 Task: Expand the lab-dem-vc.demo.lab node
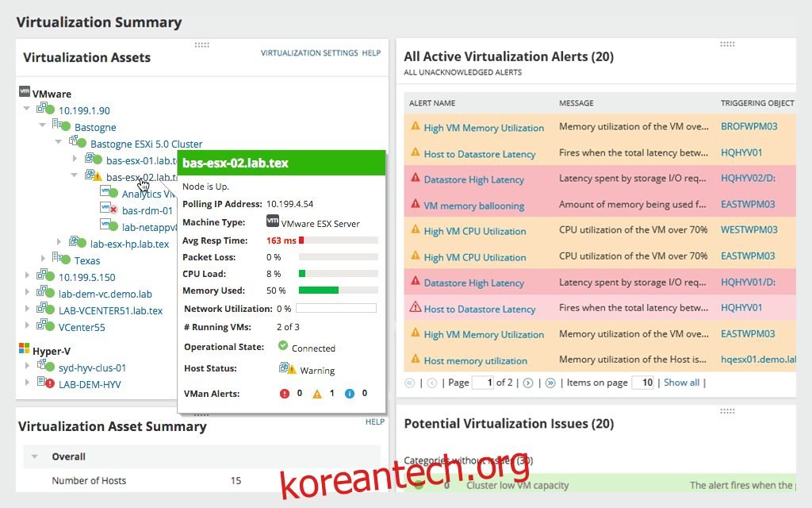pos(27,293)
